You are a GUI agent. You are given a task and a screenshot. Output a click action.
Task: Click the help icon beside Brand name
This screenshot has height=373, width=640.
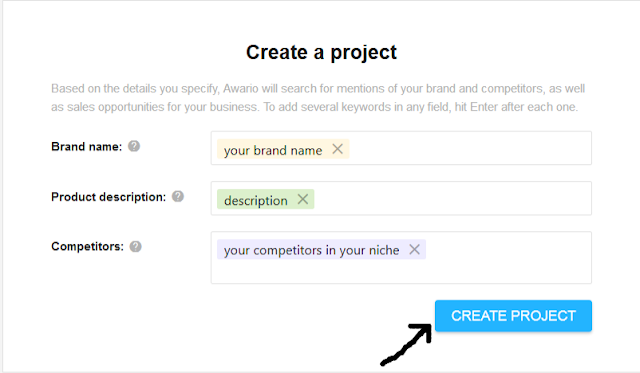134,146
